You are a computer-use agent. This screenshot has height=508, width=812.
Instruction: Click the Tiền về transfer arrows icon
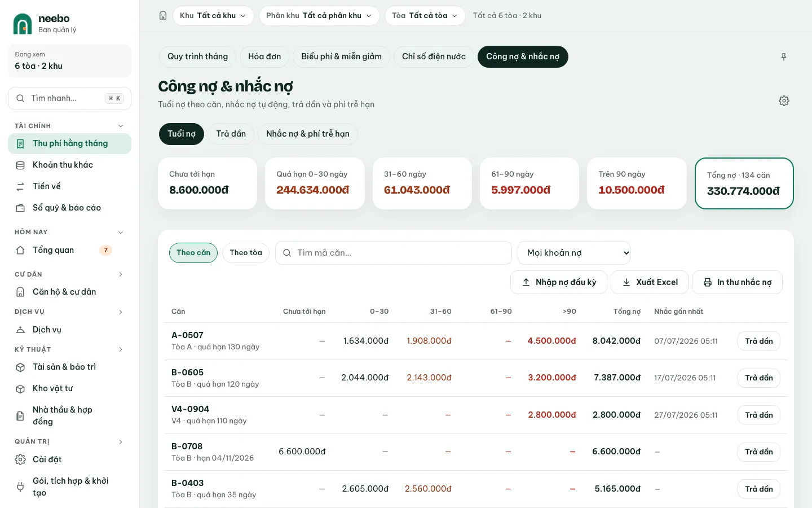[x=20, y=187]
